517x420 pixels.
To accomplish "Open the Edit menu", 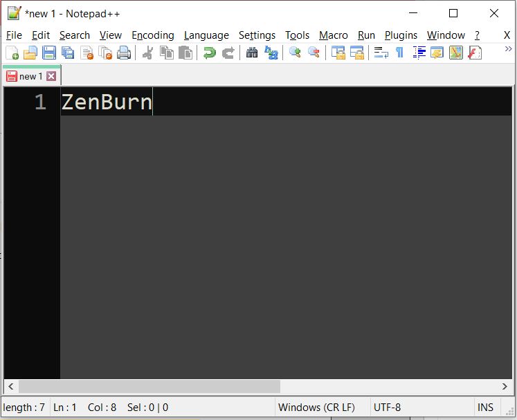I will [x=41, y=35].
